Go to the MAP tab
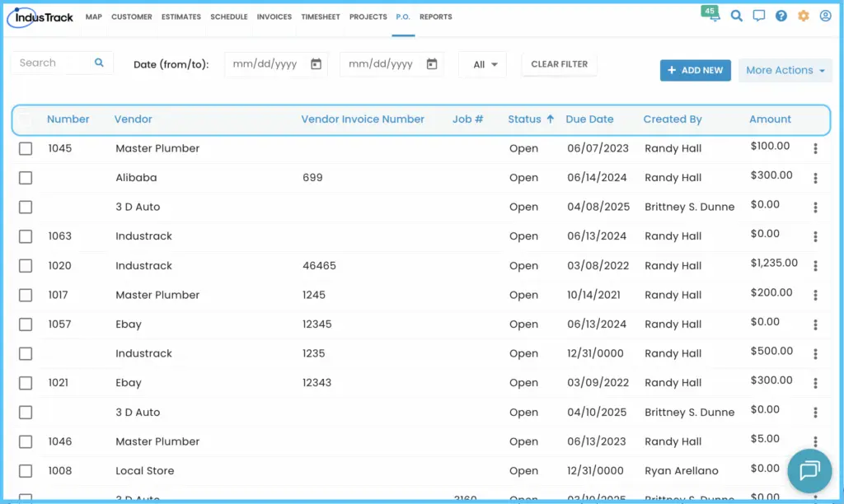 94,16
